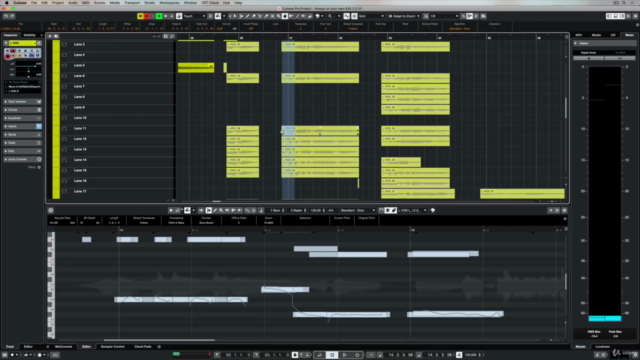Select the Object Selection arrow tool
This screenshot has height=360, width=640.
pos(235,16)
